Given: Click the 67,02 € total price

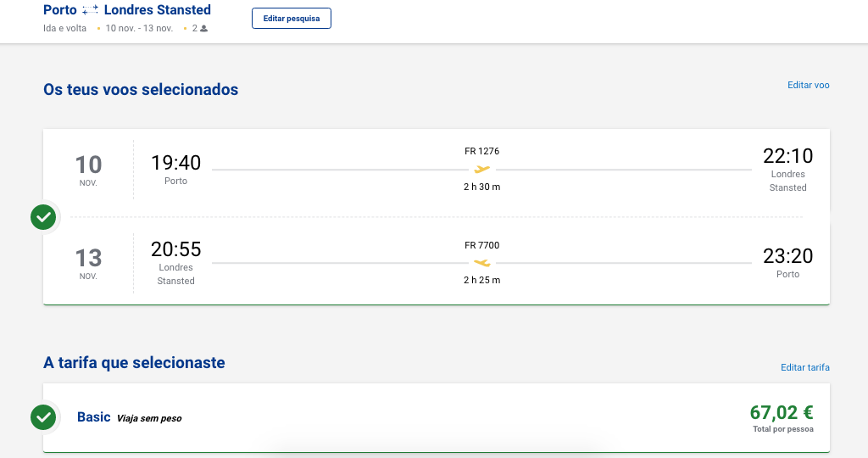Looking at the screenshot, I should point(781,413).
